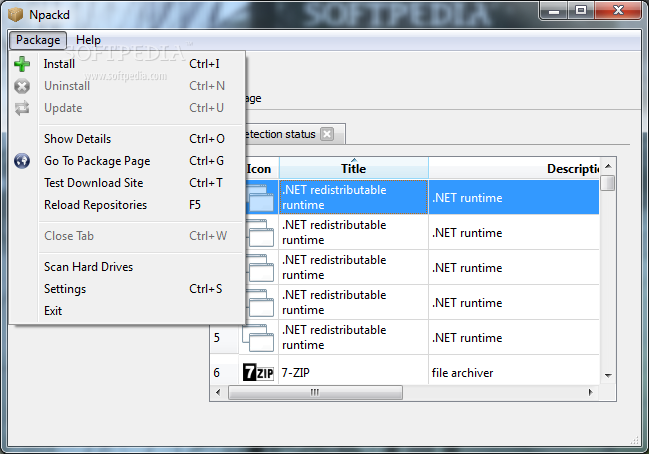Open the Package menu
The height and width of the screenshot is (454, 649).
[x=38, y=40]
